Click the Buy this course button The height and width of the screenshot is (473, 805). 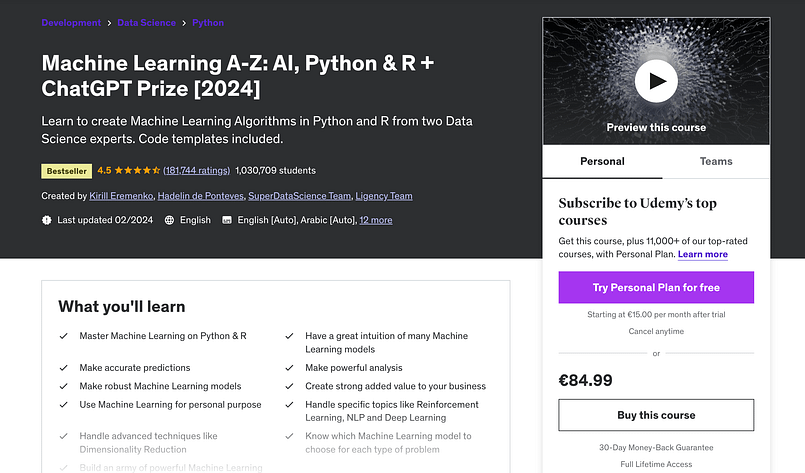(656, 415)
